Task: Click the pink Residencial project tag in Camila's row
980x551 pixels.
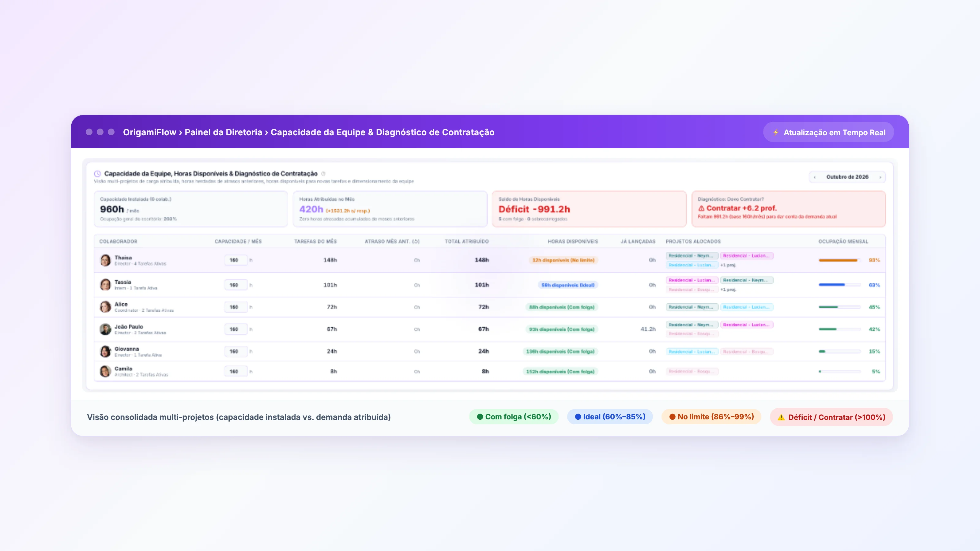Action: (692, 372)
